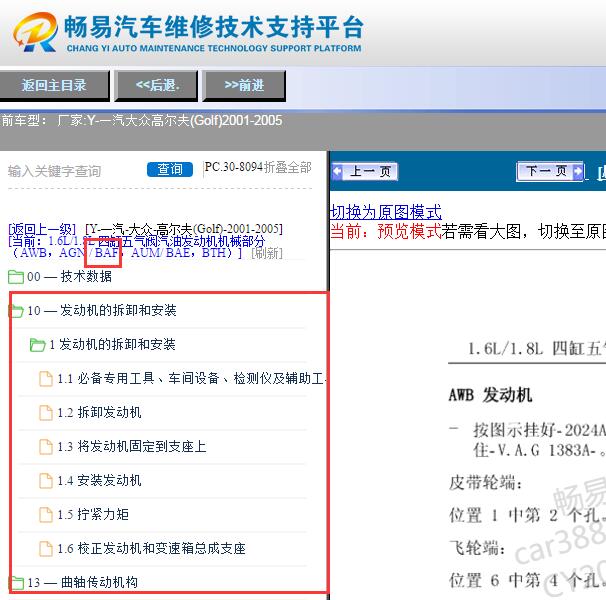
Task: Click the 返回主目录 button
Action: tap(54, 85)
